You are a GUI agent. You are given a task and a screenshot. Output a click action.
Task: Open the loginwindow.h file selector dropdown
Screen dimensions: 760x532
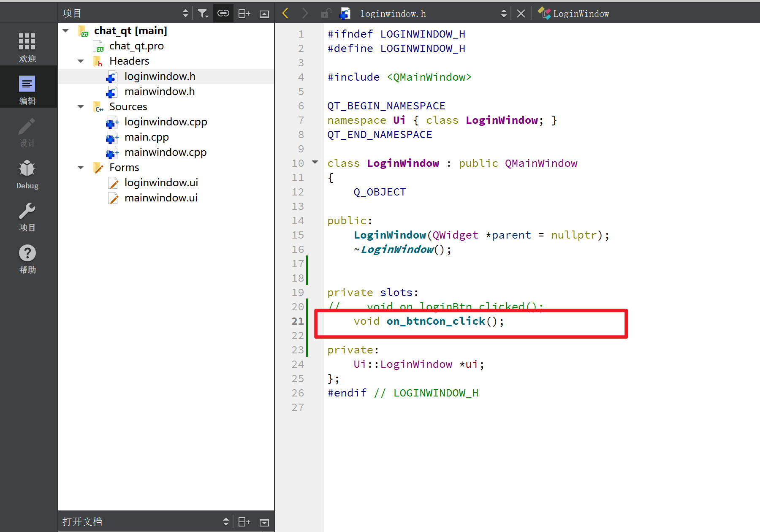pyautogui.click(x=503, y=14)
